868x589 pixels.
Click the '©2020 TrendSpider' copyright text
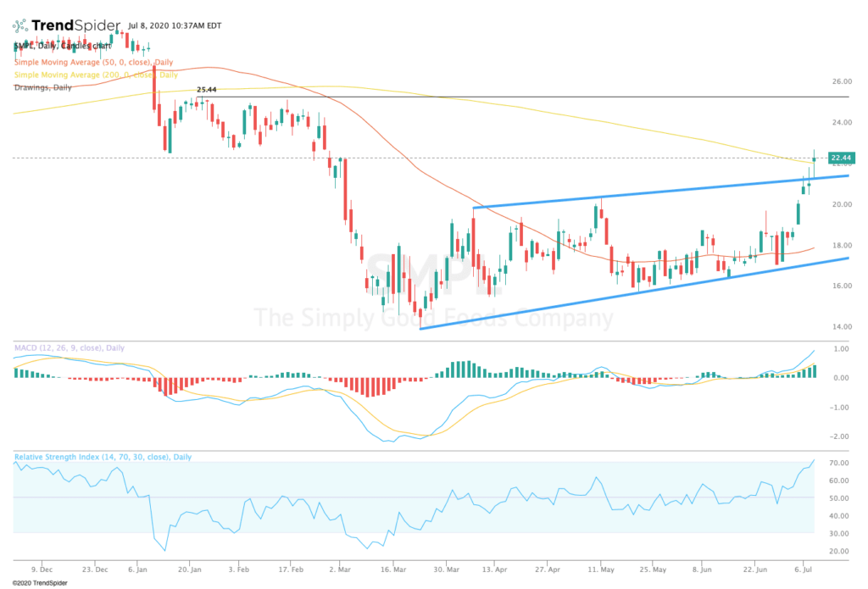[x=40, y=583]
